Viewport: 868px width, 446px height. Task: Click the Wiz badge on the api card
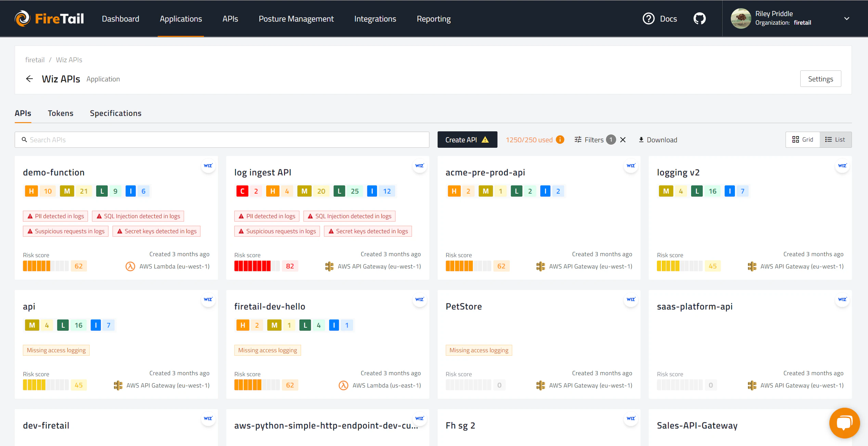click(x=208, y=299)
